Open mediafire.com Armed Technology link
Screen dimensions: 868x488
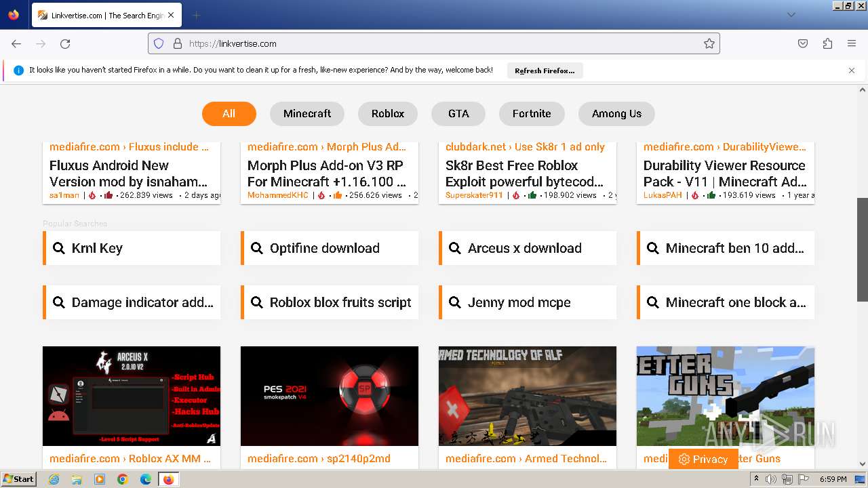526,459
